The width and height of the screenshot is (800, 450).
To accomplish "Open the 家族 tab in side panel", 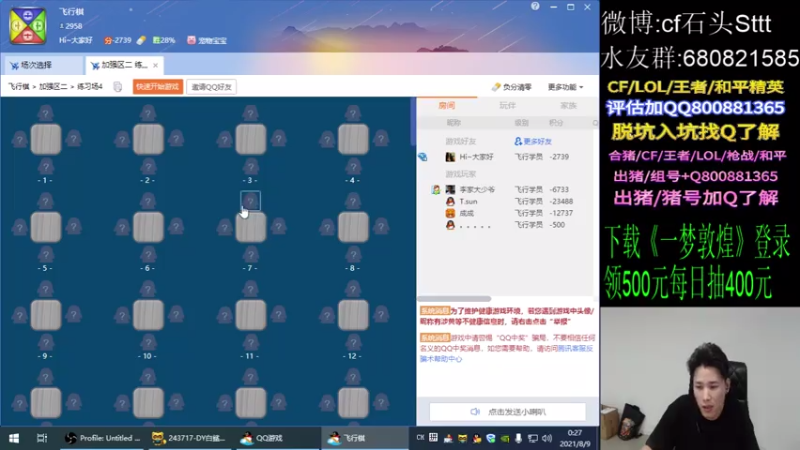I will coord(568,105).
